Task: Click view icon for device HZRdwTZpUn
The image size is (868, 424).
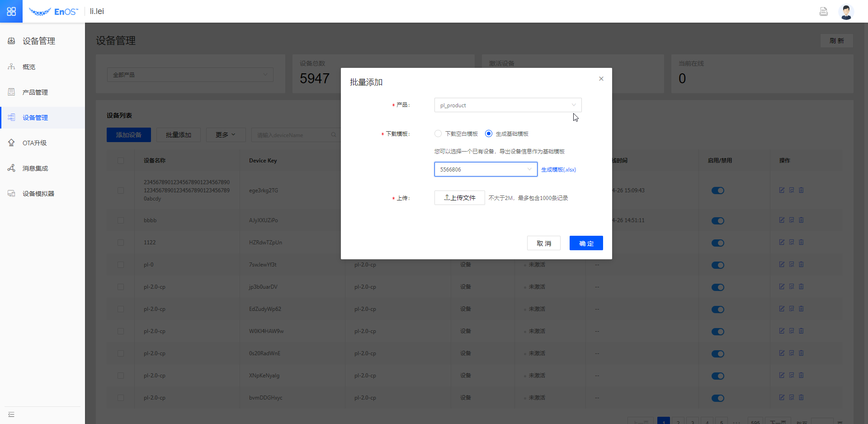Action: pos(792,242)
